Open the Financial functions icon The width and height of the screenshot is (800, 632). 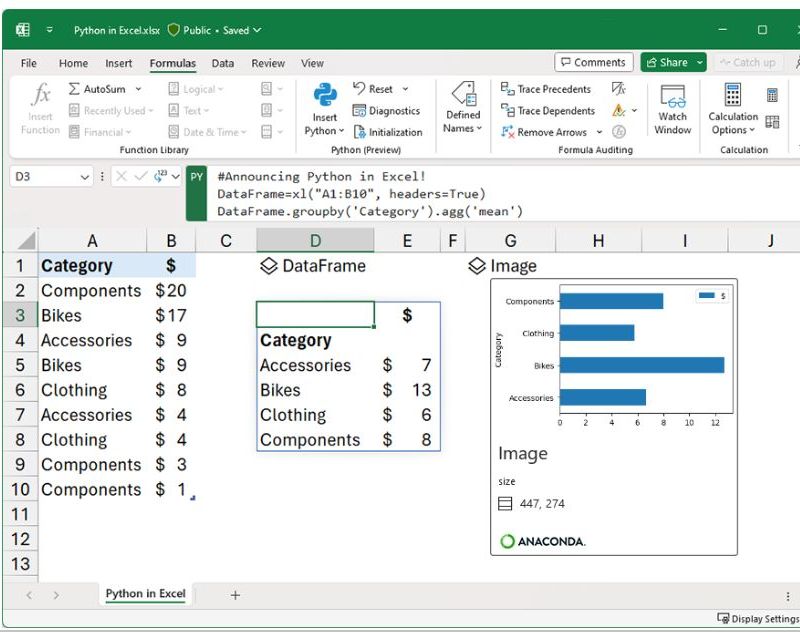74,132
